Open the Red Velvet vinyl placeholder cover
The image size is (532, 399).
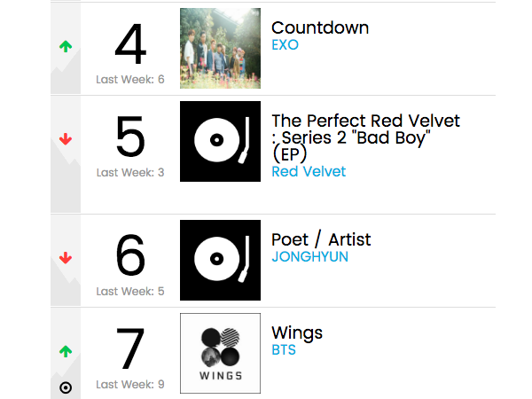tap(220, 141)
